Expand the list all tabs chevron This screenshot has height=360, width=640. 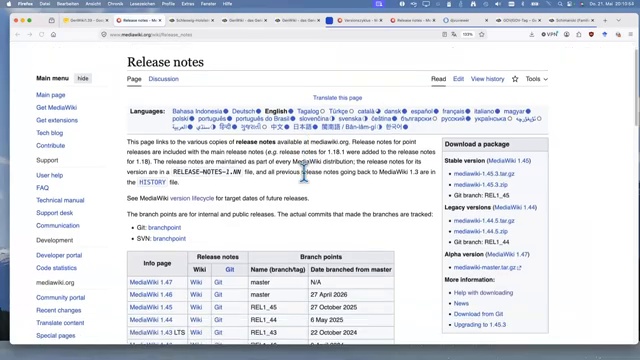coord(618,20)
